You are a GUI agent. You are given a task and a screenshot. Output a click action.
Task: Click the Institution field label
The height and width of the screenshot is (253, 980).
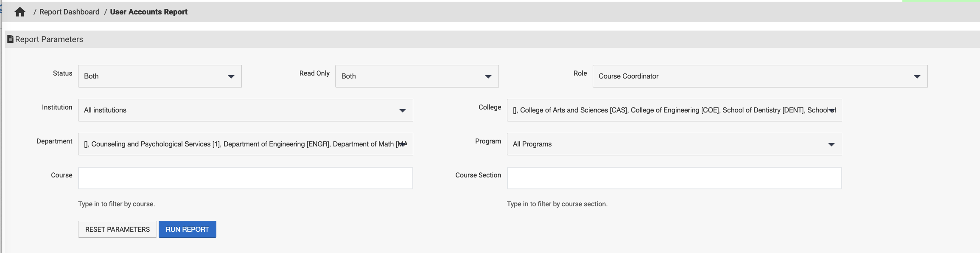(x=57, y=107)
